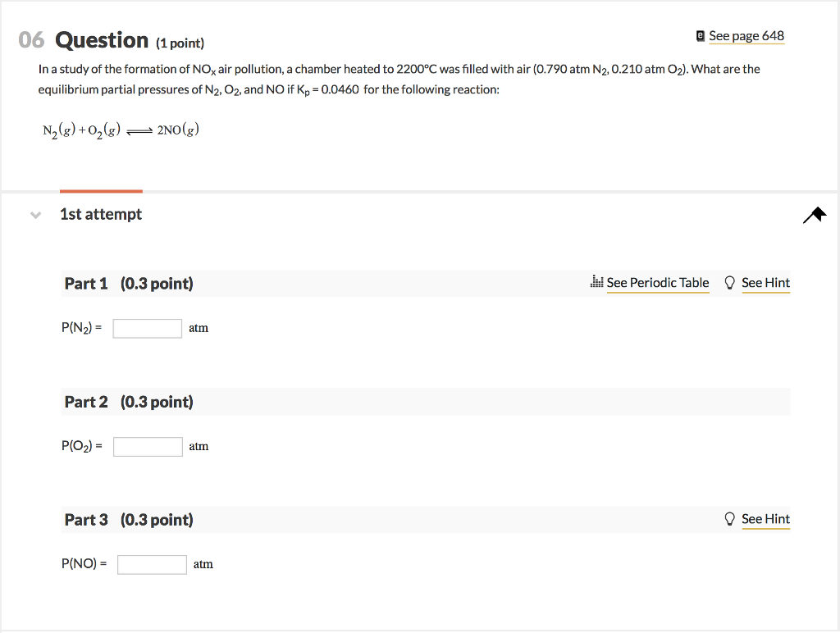Show the Part 1 See Hint link
The image size is (840, 633).
(765, 283)
